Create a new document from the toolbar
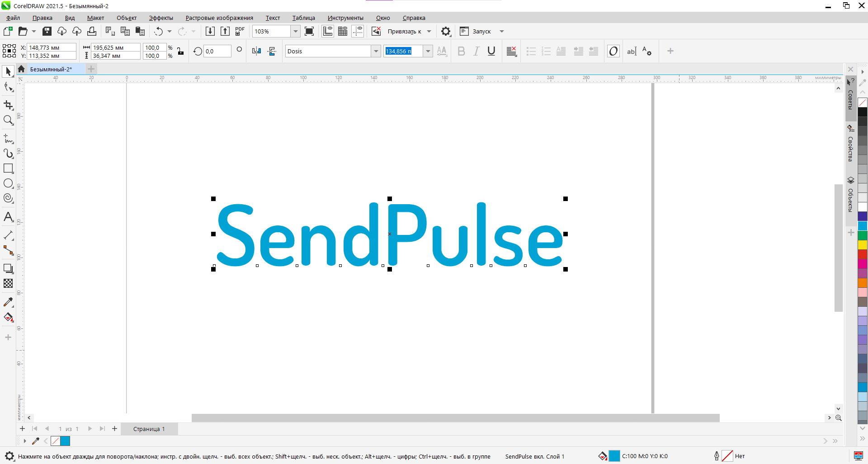 point(8,31)
